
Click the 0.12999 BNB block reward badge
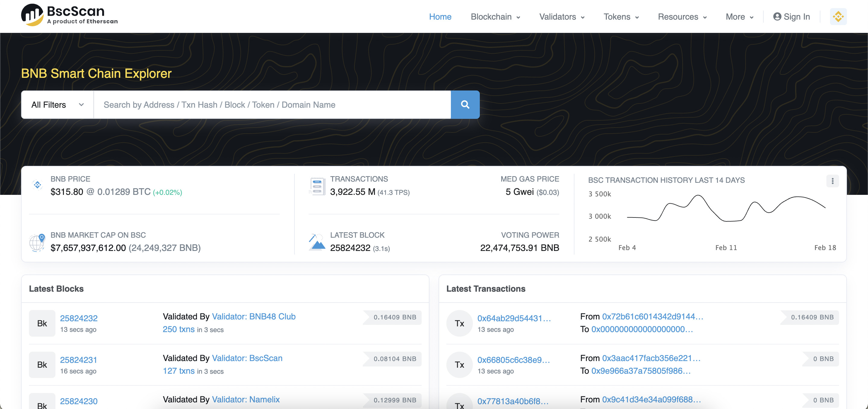pyautogui.click(x=392, y=400)
